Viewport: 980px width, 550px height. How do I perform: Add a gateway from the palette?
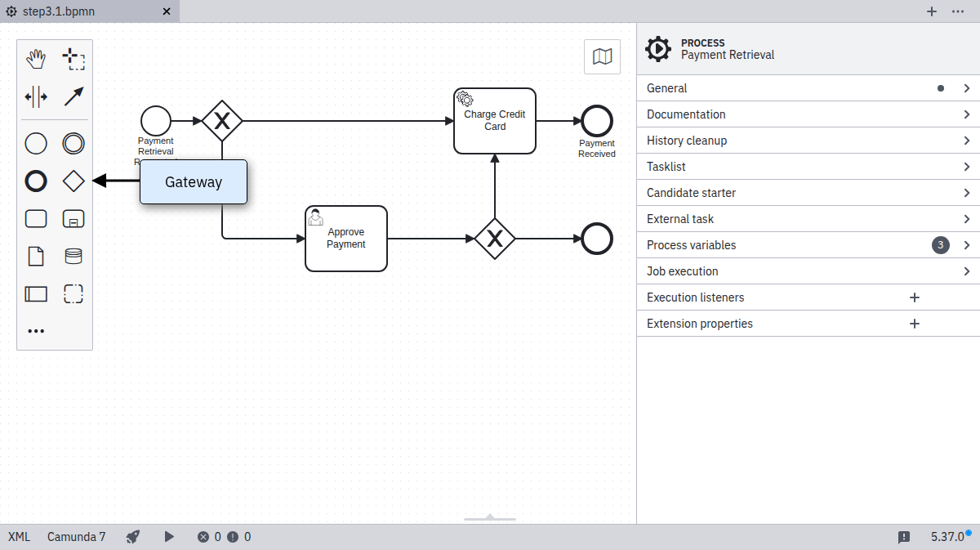(x=73, y=181)
